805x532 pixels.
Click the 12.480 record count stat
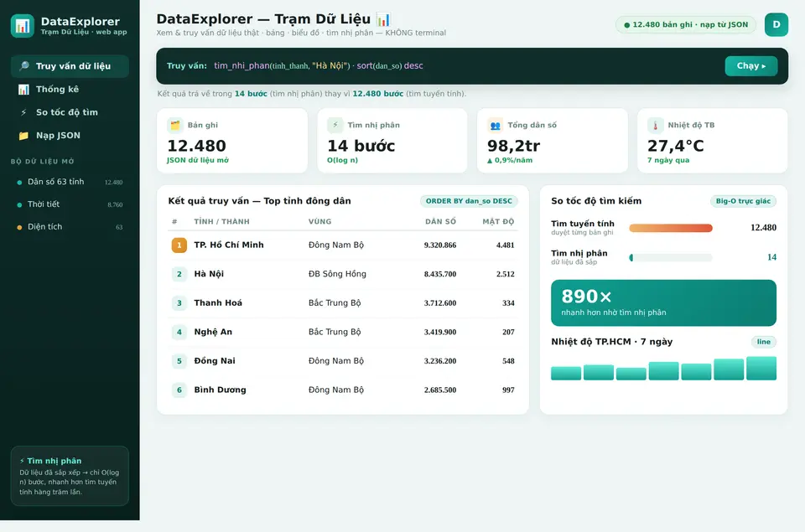point(196,147)
